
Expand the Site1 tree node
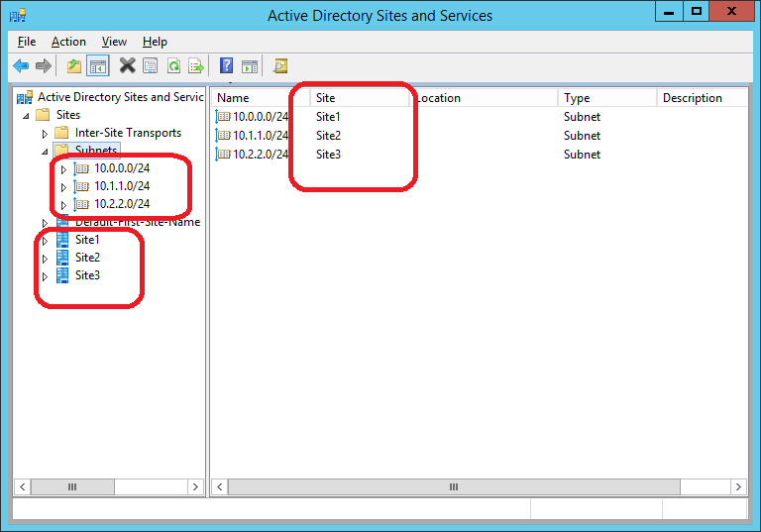tap(45, 241)
